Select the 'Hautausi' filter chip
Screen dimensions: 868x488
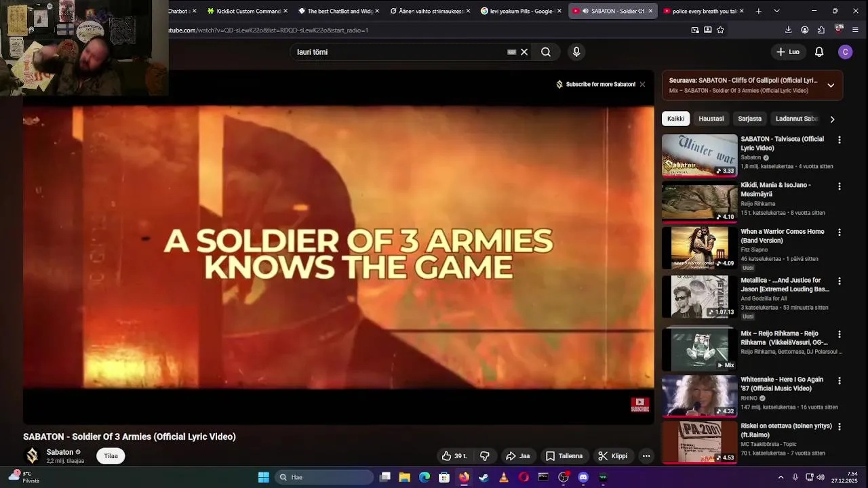tap(711, 119)
